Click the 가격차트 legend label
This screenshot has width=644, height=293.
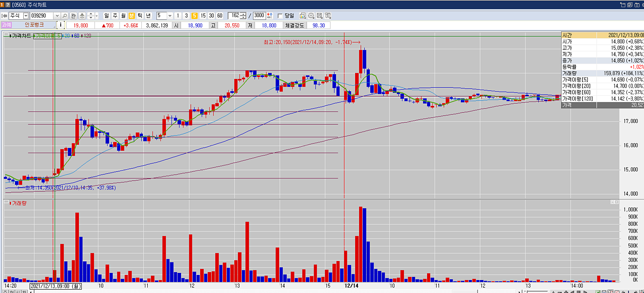(x=21, y=36)
